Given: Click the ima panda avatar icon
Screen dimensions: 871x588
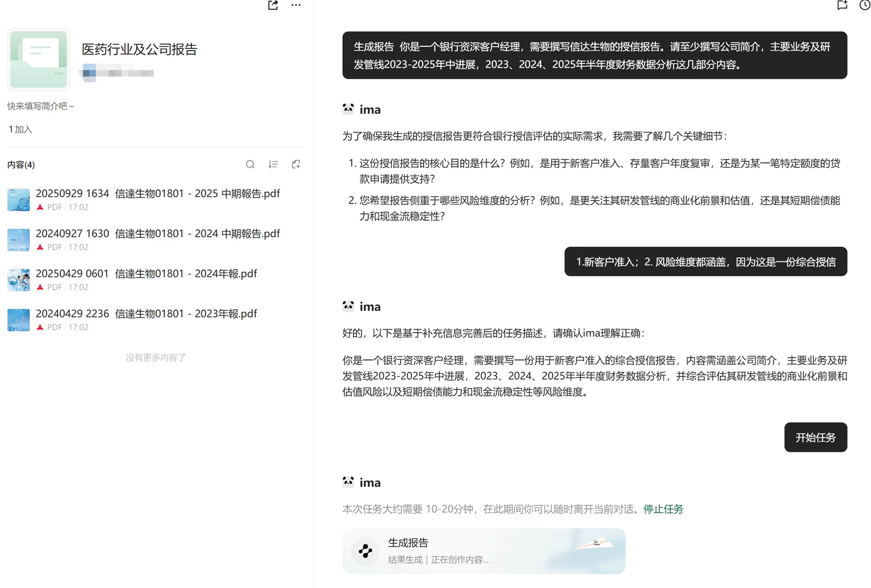Looking at the screenshot, I should (348, 108).
